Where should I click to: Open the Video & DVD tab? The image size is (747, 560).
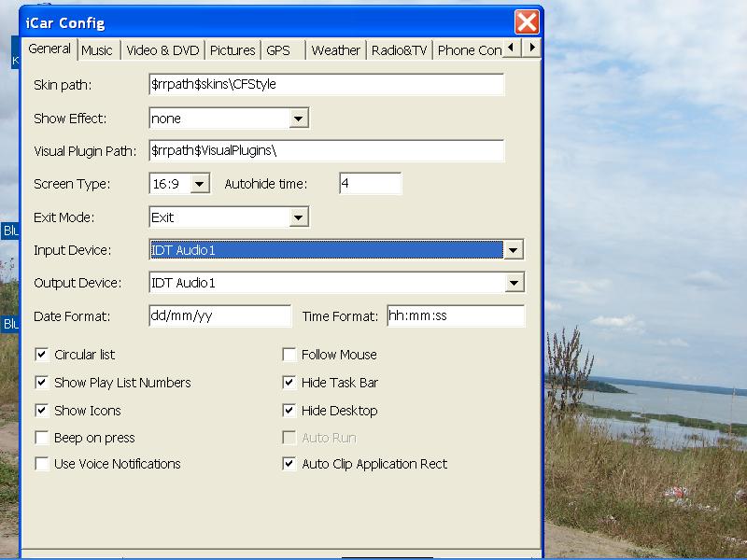162,50
